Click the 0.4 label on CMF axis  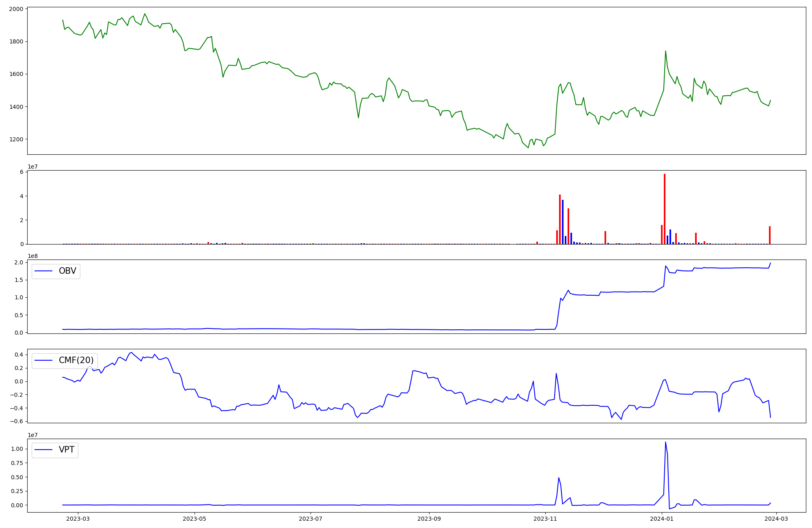[x=18, y=355]
